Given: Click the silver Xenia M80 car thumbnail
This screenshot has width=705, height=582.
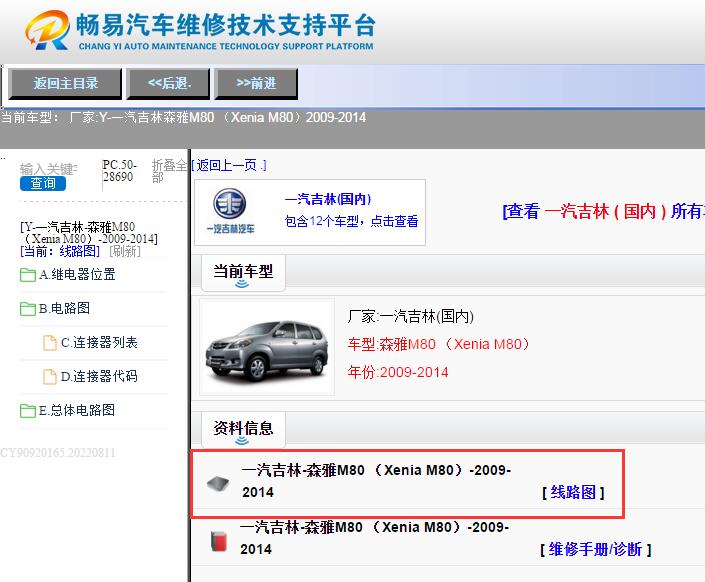Looking at the screenshot, I should pos(267,347).
